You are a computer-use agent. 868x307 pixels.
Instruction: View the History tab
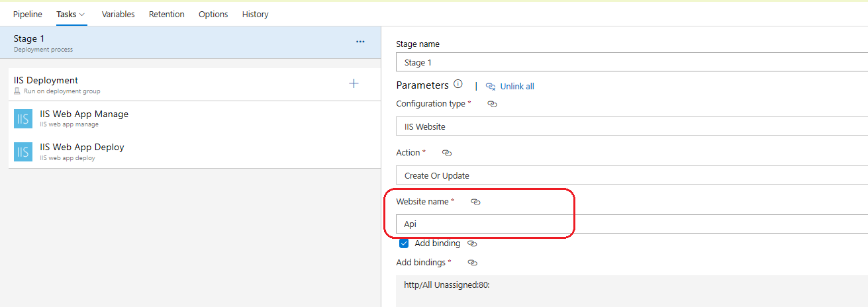[256, 14]
